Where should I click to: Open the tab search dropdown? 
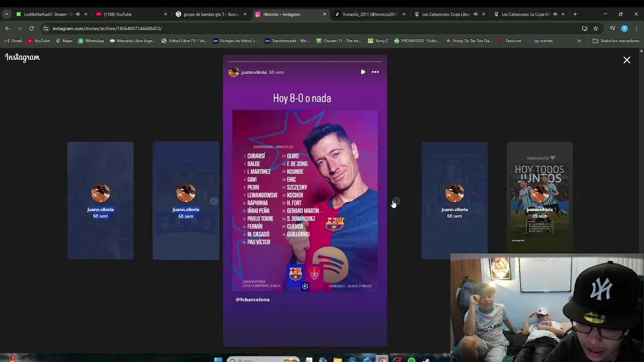(x=6, y=14)
